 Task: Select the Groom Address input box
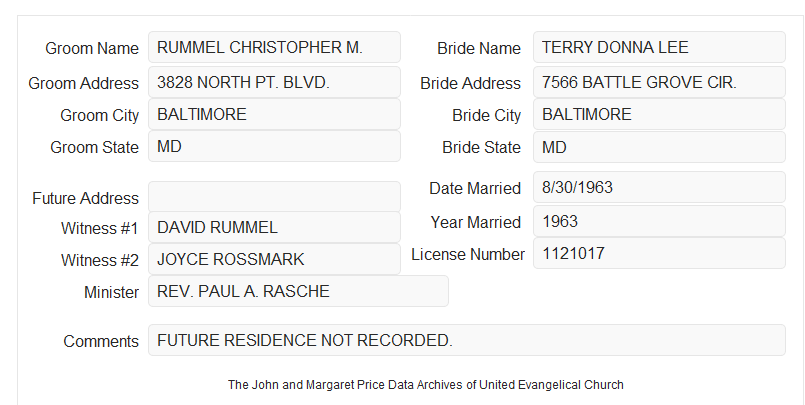coord(274,82)
